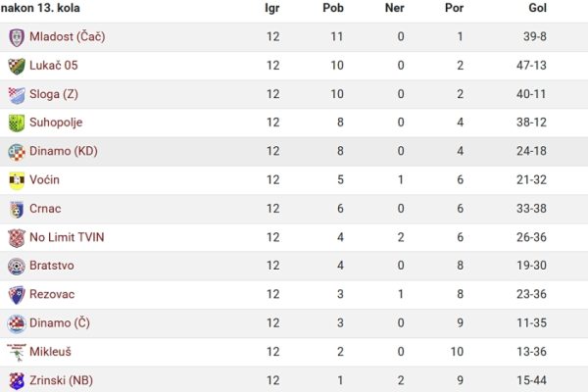Click the Zrinski (NB) club crest
The width and height of the screenshot is (588, 392).
[17, 381]
